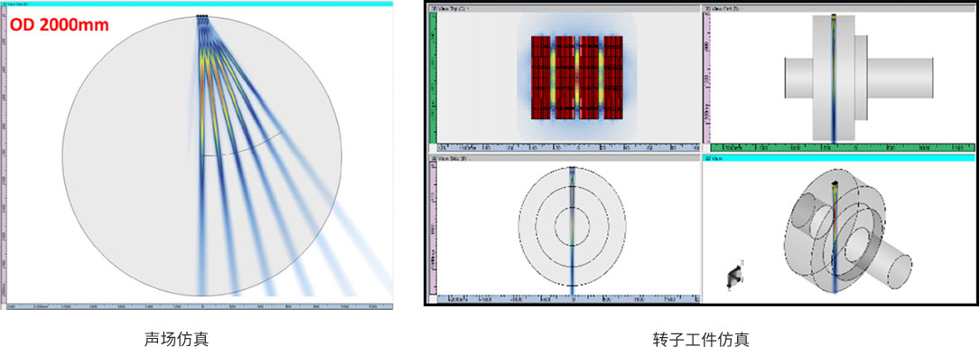Click the corner box between the Side view rulers

[433, 299]
